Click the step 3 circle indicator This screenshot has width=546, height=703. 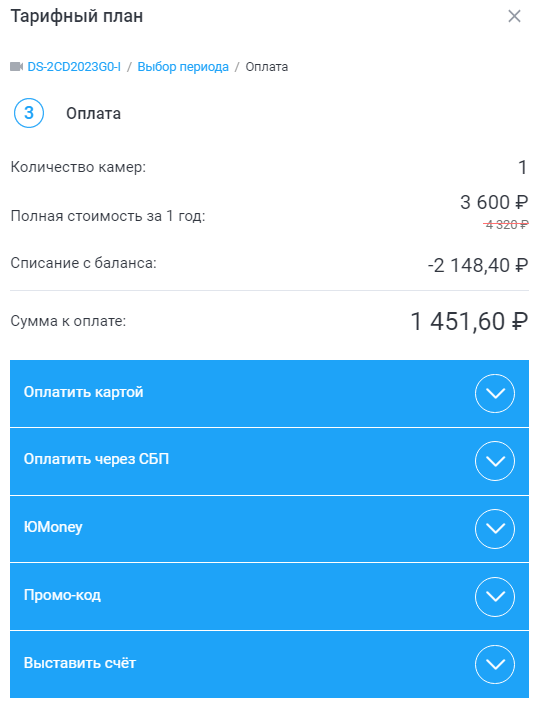(29, 113)
